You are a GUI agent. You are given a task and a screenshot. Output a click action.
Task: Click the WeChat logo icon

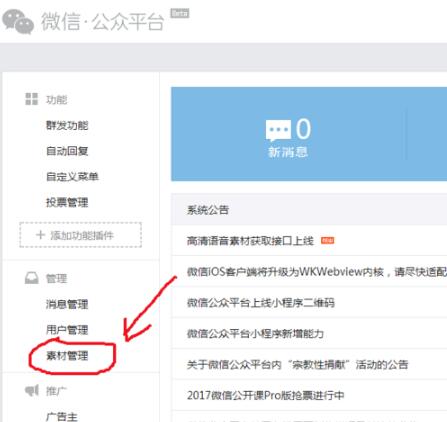[x=18, y=22]
